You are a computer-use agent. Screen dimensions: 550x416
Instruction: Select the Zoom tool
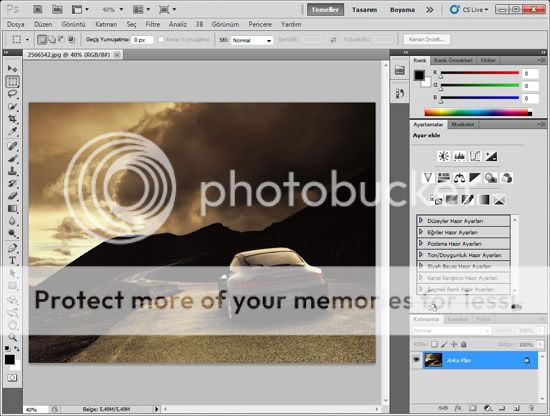12,337
